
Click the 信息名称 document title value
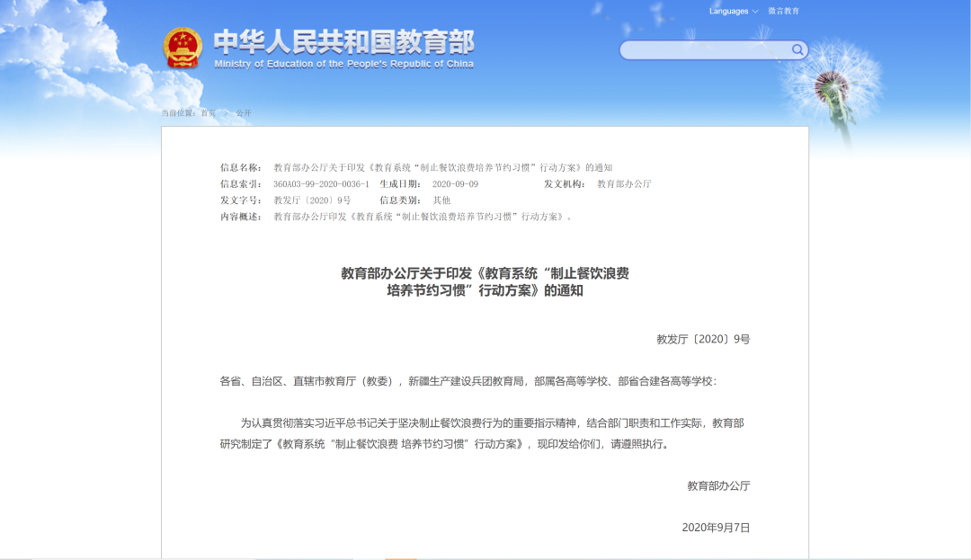[442, 168]
